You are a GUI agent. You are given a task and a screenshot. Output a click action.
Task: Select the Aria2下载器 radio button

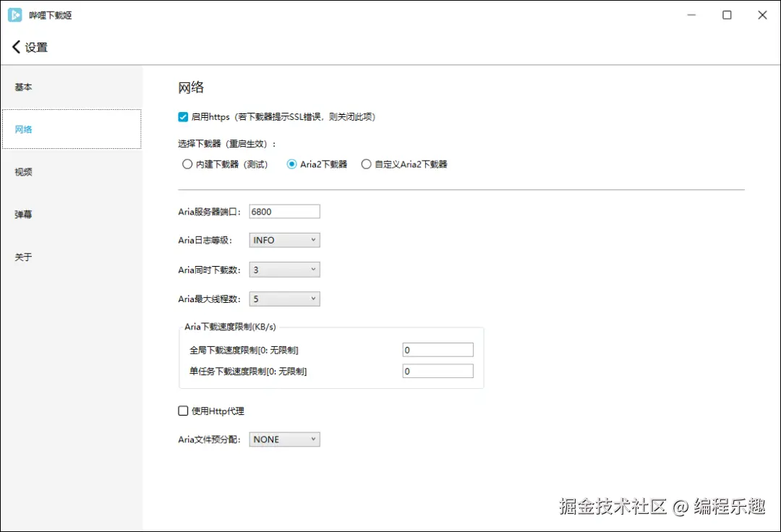(291, 164)
